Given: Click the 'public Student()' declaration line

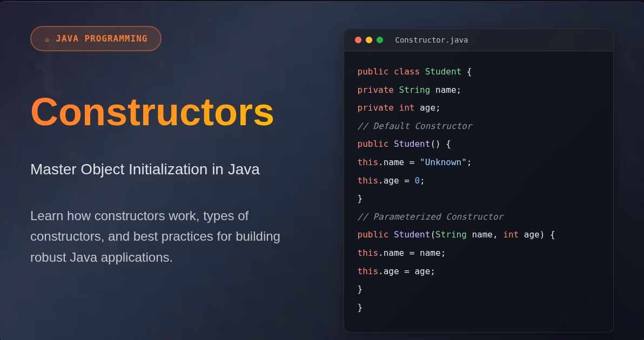Looking at the screenshot, I should [x=404, y=144].
